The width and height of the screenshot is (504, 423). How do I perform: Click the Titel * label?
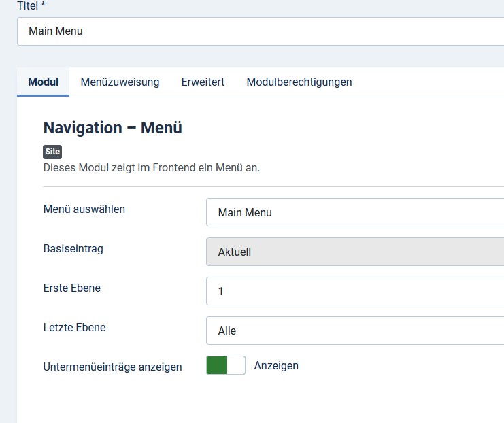[31, 6]
